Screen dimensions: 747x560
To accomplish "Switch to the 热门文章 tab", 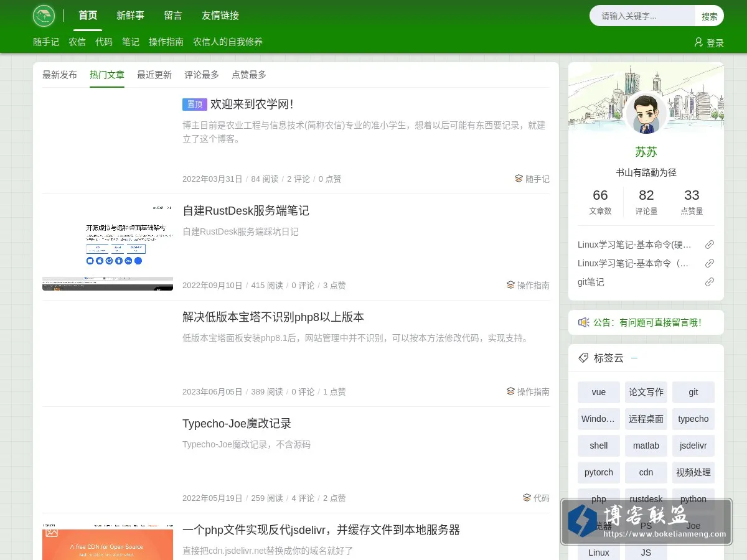I will [x=107, y=75].
